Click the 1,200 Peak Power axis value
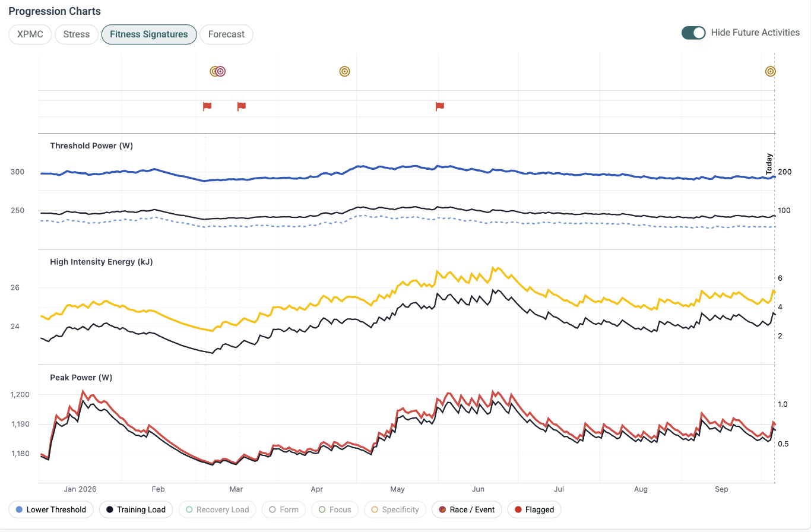This screenshot has width=811, height=532. (20, 395)
